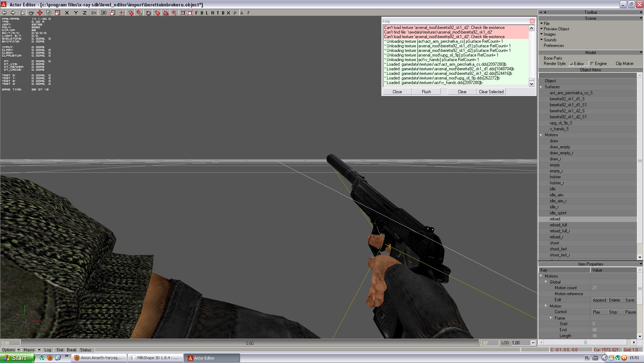
Task: Open the Macro menu in status bar
Action: [32, 350]
